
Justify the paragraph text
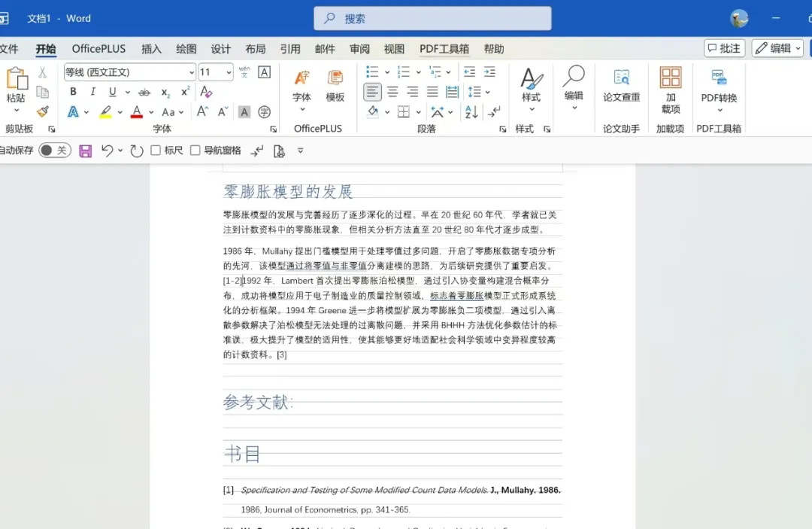coord(432,93)
